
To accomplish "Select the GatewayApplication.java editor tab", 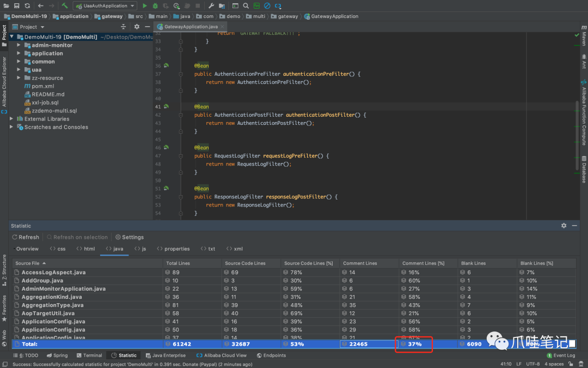I will click(x=191, y=27).
